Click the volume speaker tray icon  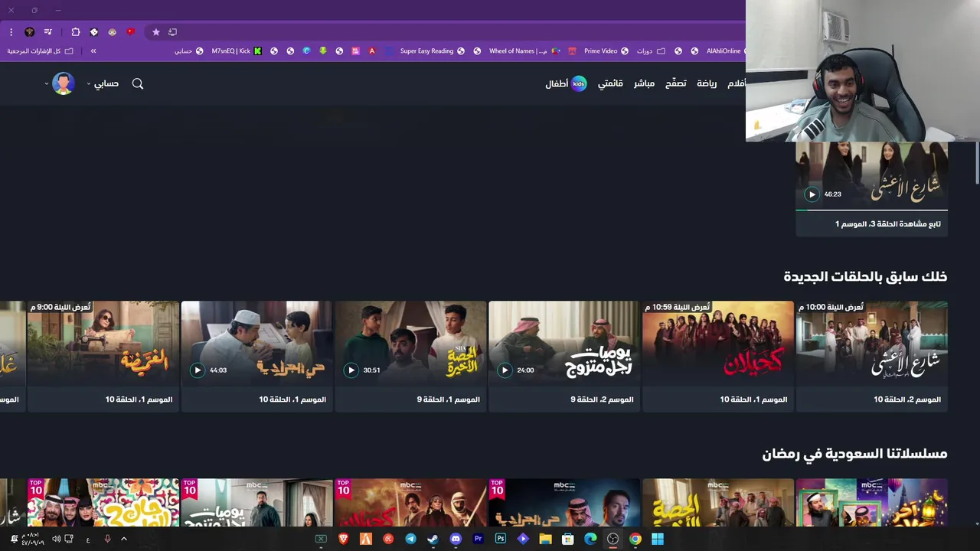56,539
